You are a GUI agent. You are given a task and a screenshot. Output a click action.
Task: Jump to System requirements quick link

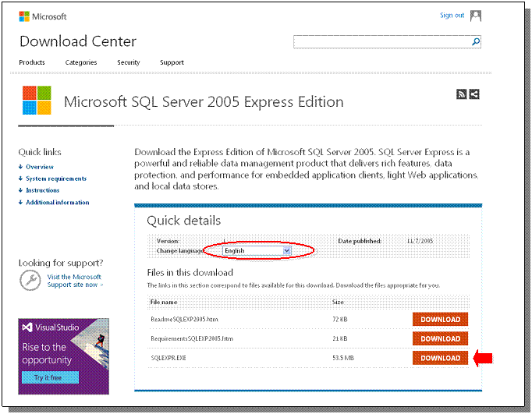pyautogui.click(x=56, y=179)
